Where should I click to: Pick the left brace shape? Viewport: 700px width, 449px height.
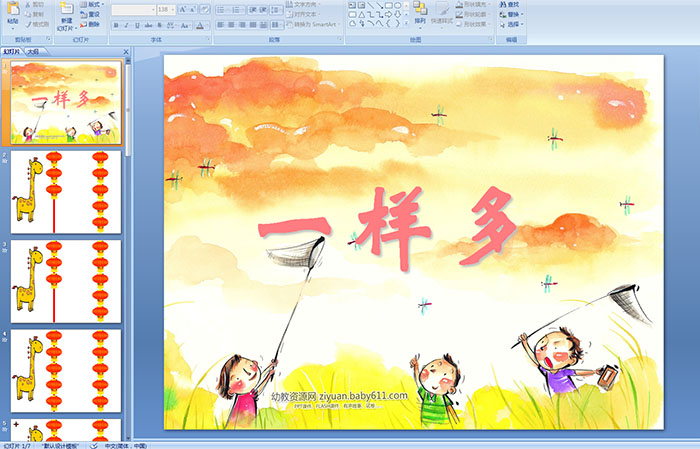pyautogui.click(x=388, y=23)
